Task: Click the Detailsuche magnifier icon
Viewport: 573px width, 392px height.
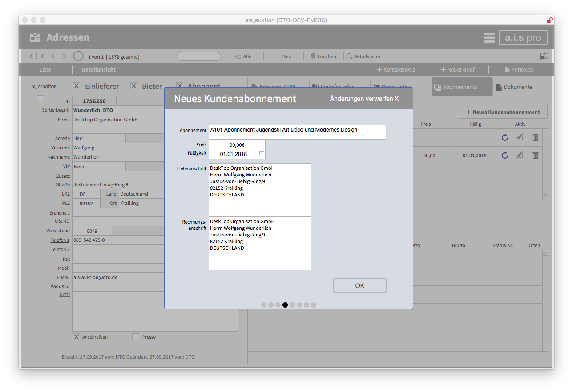Action: pos(350,56)
